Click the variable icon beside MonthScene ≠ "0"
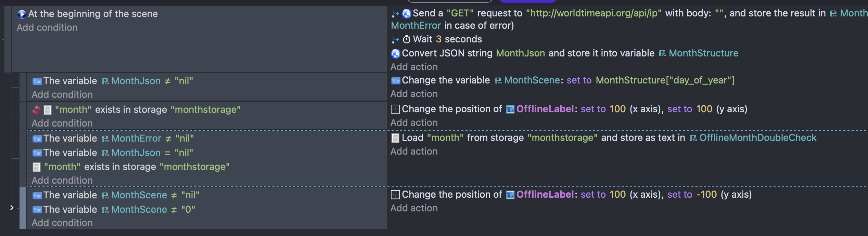 coord(37,210)
